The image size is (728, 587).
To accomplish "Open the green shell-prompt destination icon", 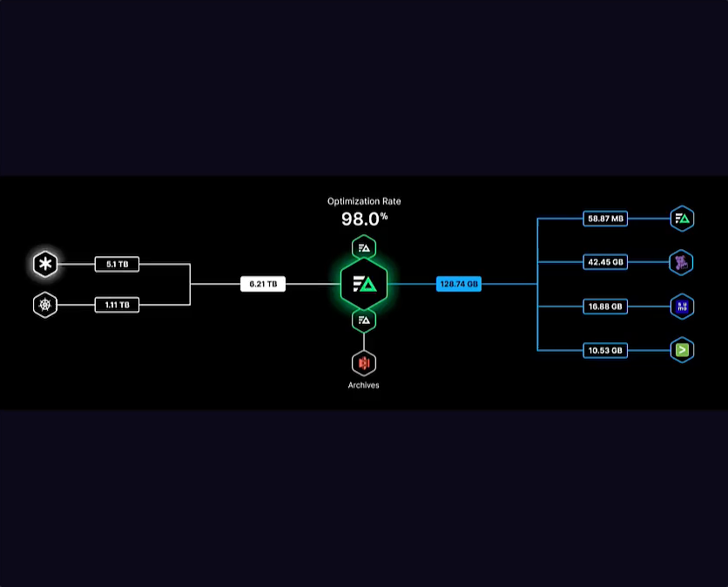I will coord(682,350).
